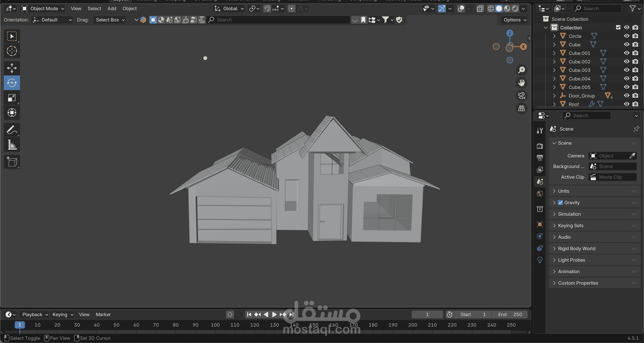Open the Output properties tab
This screenshot has height=343, width=644.
pos(540,158)
